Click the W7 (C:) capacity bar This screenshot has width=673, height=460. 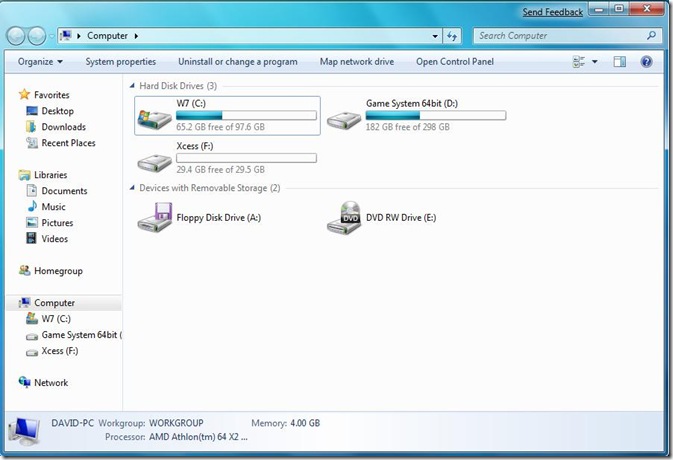click(x=246, y=115)
